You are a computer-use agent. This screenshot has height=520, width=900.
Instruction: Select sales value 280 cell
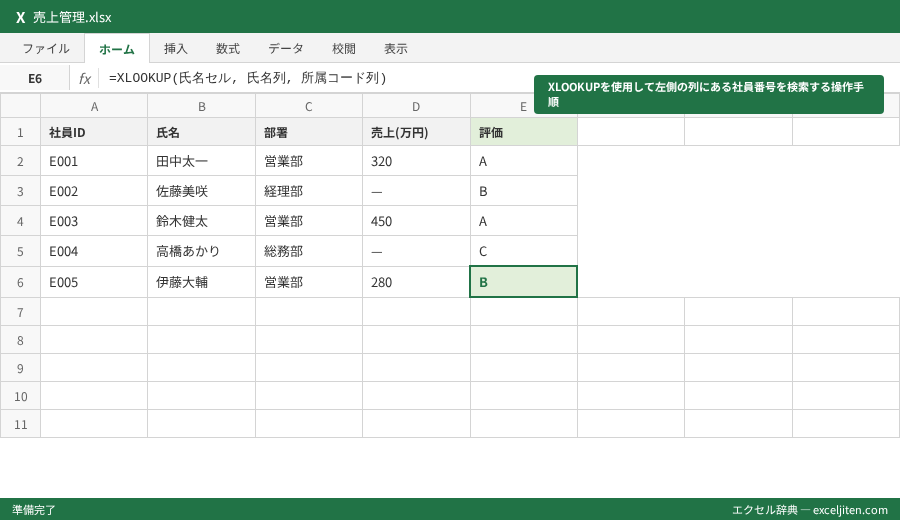416,282
